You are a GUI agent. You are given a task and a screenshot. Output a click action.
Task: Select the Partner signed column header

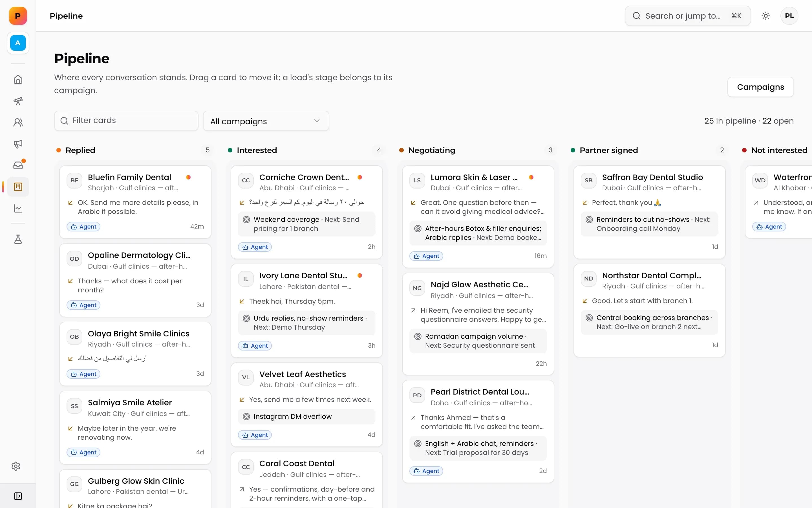609,150
